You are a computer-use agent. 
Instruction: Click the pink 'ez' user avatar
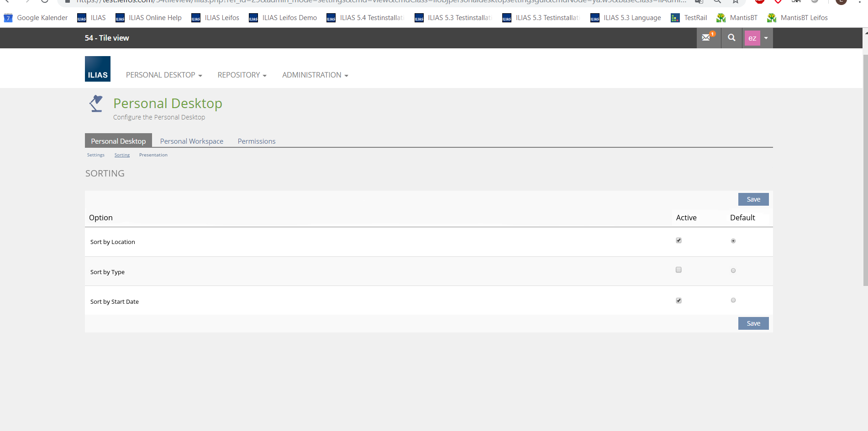[752, 38]
